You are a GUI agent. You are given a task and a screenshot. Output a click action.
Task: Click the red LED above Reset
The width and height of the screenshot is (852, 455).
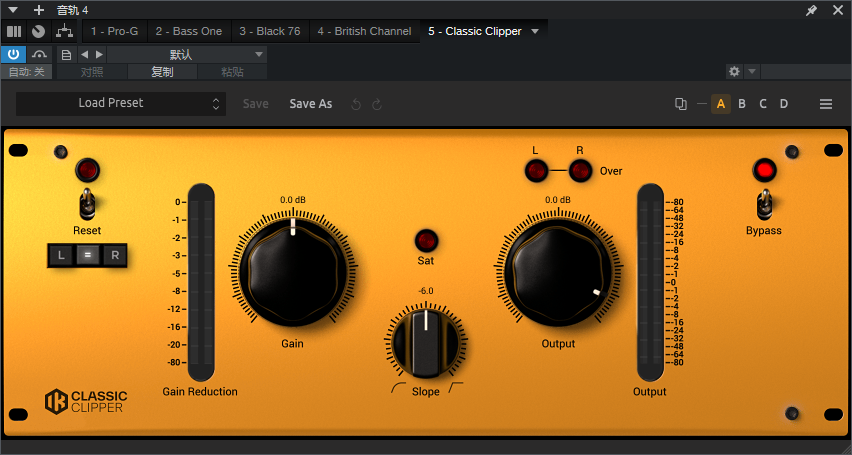tap(87, 171)
